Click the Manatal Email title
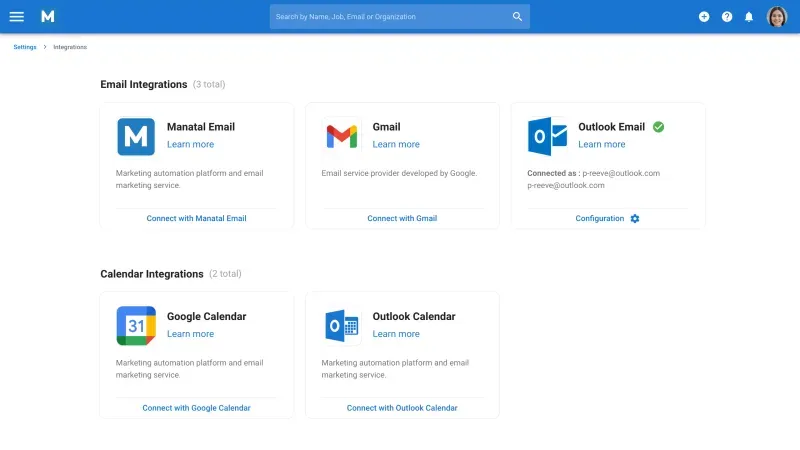Viewport: 800px width, 450px height. coord(201,127)
